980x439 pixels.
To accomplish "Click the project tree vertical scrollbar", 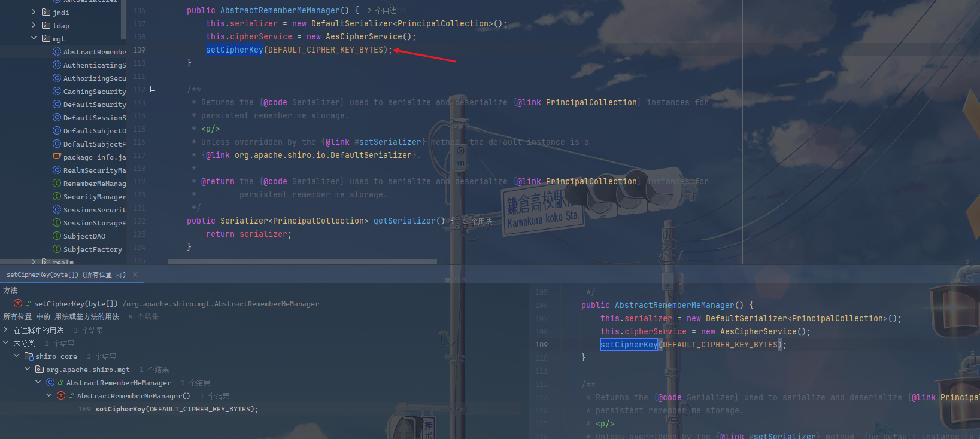I will [123, 20].
